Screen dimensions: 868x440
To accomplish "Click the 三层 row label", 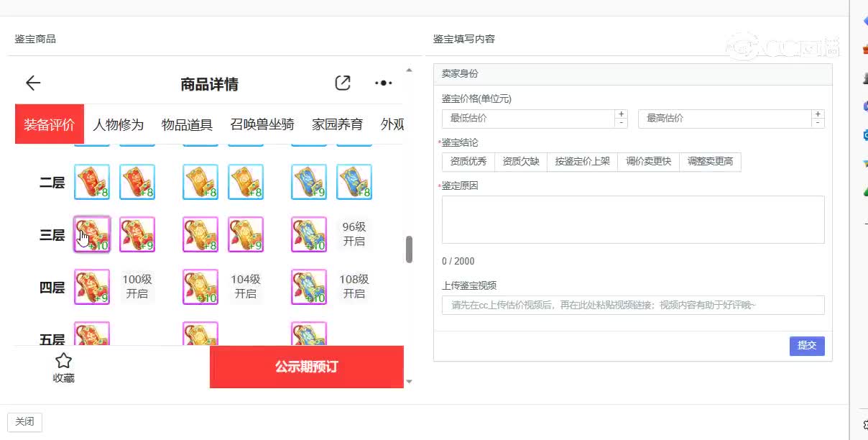I will (52, 235).
